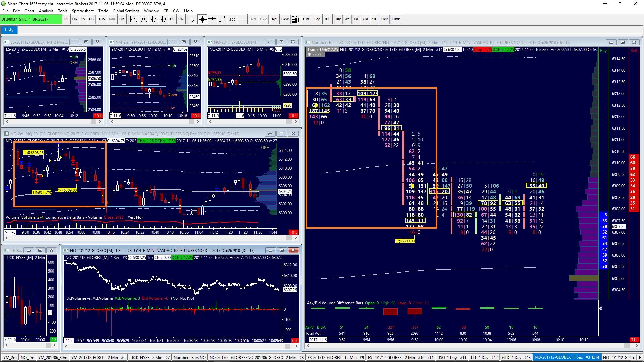Switch to the Numbers Bars NQ tab
Image resolution: width=644 pixels, height=362 pixels.
(190, 357)
